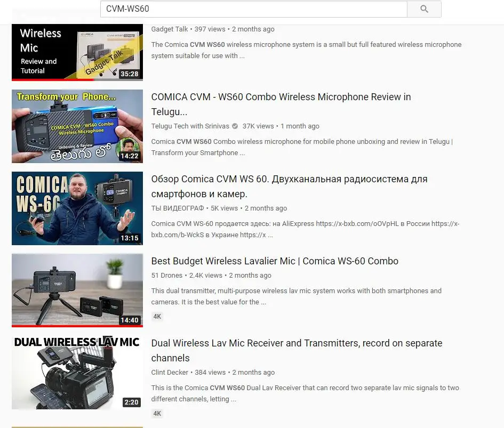The width and height of the screenshot is (504, 428).
Task: Click description starting 'This is the Comica CVM WS60 Dual'
Action: tap(305, 393)
